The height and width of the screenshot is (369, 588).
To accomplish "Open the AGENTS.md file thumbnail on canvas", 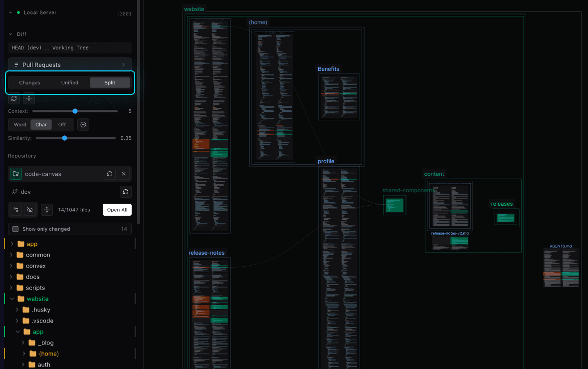I will [561, 267].
